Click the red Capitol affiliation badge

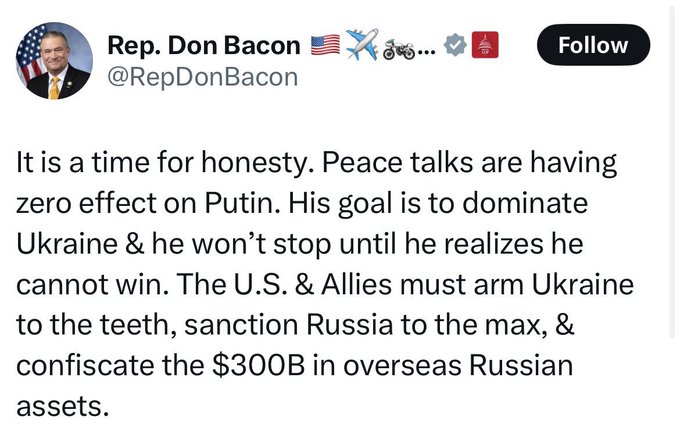pyautogui.click(x=484, y=46)
